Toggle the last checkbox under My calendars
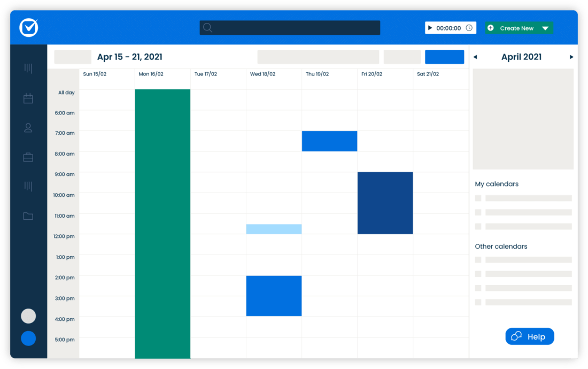Viewport: 588px width, 369px height. pyautogui.click(x=478, y=226)
